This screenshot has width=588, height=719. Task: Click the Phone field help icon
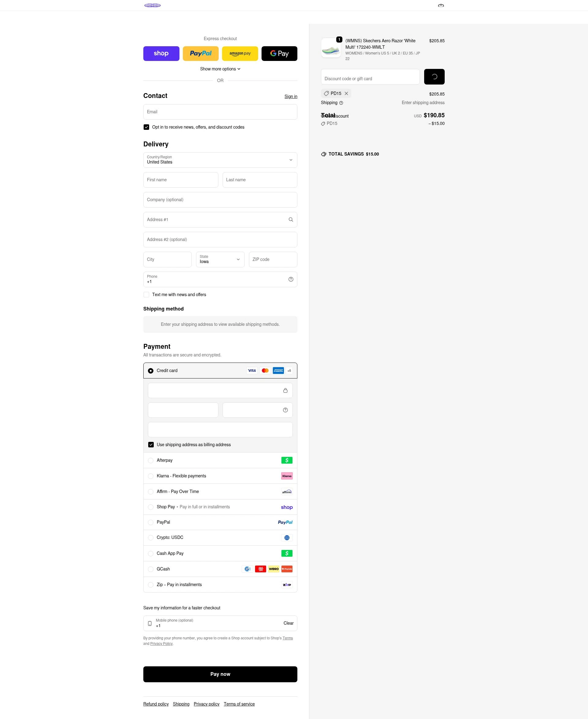coord(291,279)
